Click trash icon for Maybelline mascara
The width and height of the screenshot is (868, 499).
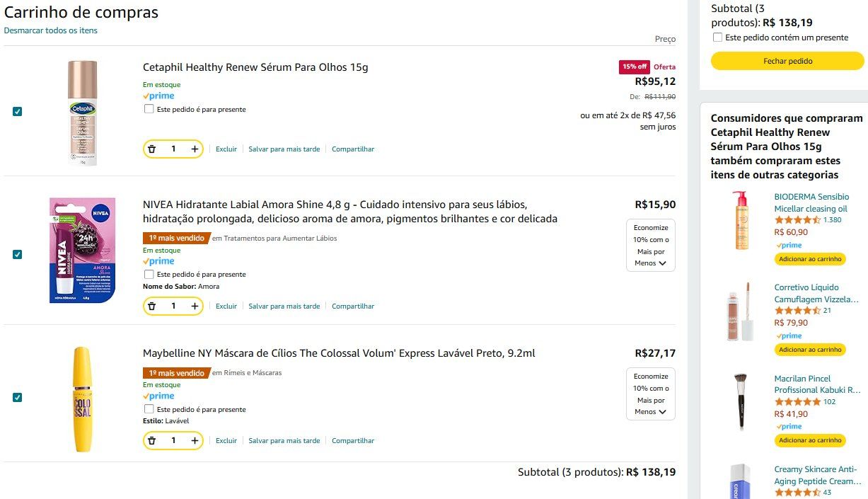tap(151, 440)
